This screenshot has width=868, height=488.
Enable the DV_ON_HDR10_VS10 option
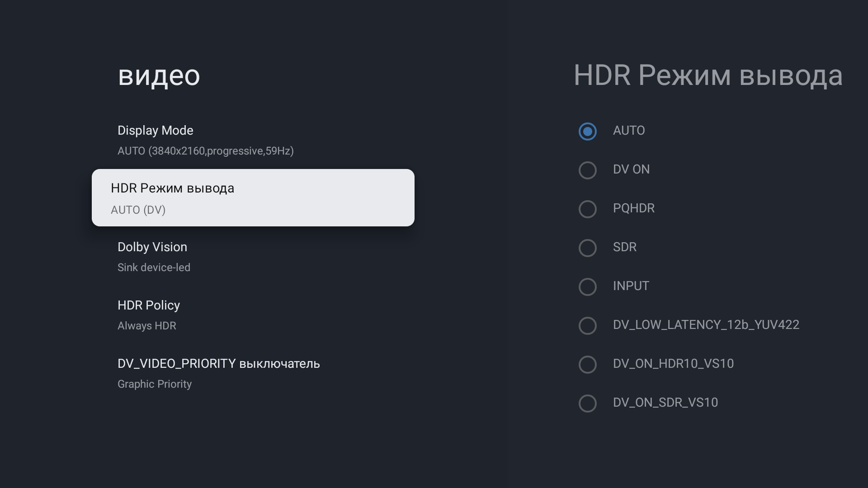click(587, 365)
